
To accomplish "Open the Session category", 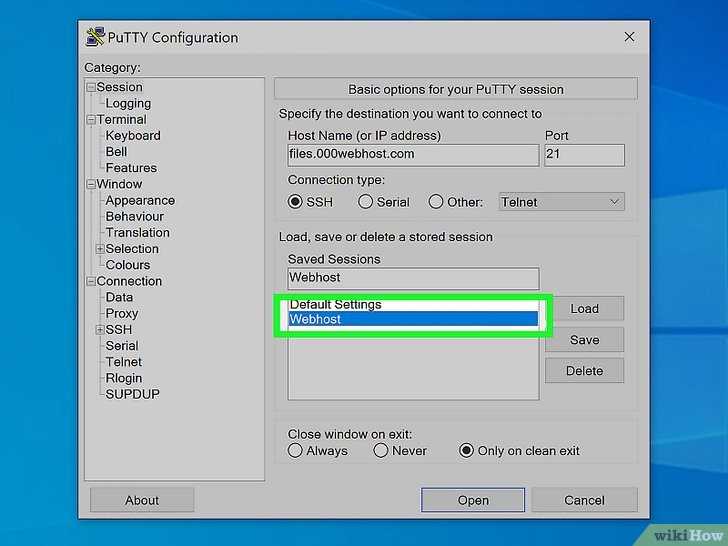I will tap(119, 87).
